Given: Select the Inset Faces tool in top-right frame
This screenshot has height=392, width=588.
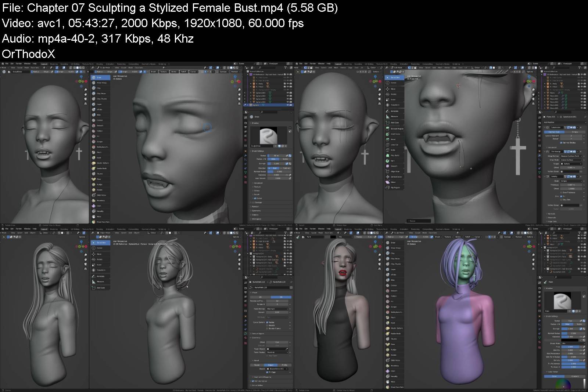Looking at the screenshot, I should point(394,134).
